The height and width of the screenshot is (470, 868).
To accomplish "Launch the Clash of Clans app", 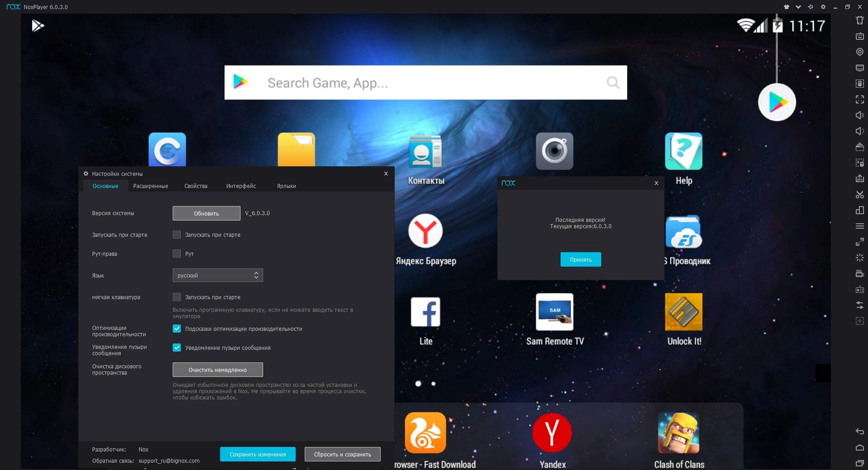I will [x=679, y=432].
